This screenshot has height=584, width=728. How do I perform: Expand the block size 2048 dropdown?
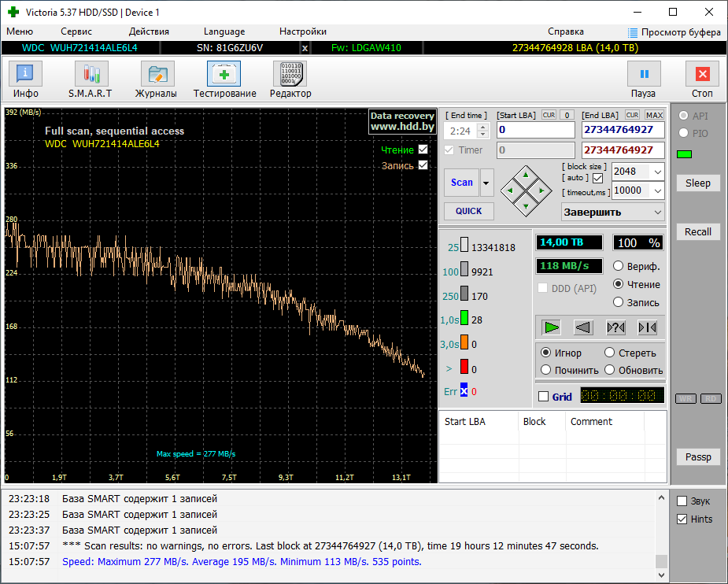click(x=657, y=172)
